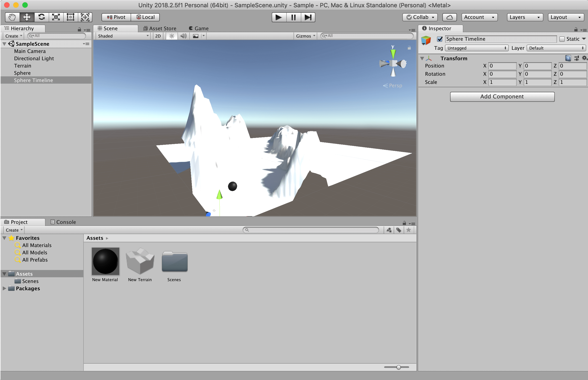This screenshot has width=588, height=380.
Task: Lock the Inspector panel
Action: click(x=576, y=30)
